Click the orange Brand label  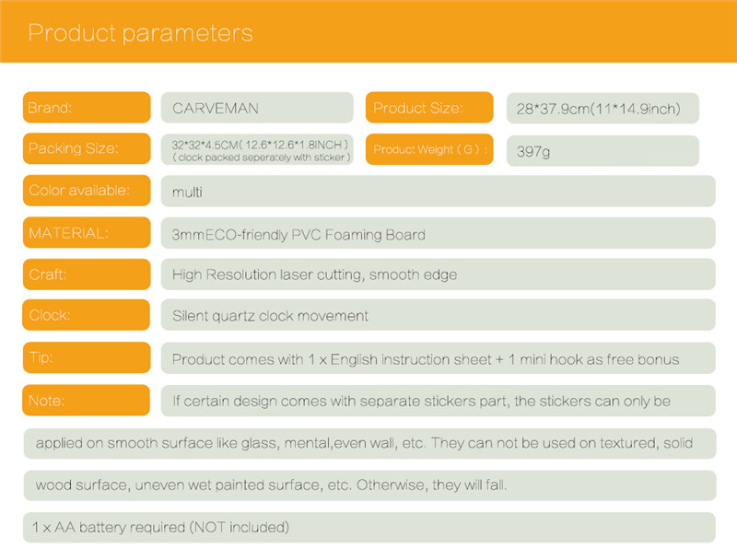click(x=86, y=108)
